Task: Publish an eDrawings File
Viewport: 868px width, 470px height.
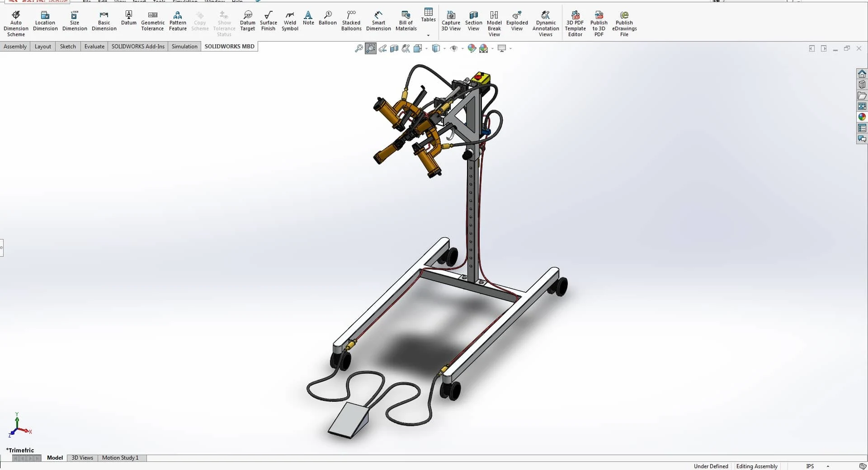Action: [x=624, y=23]
